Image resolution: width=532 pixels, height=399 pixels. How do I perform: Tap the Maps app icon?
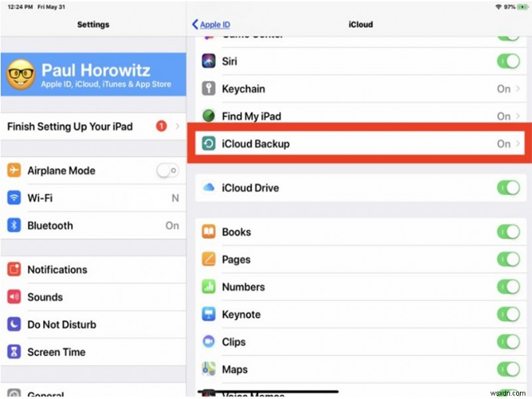209,369
